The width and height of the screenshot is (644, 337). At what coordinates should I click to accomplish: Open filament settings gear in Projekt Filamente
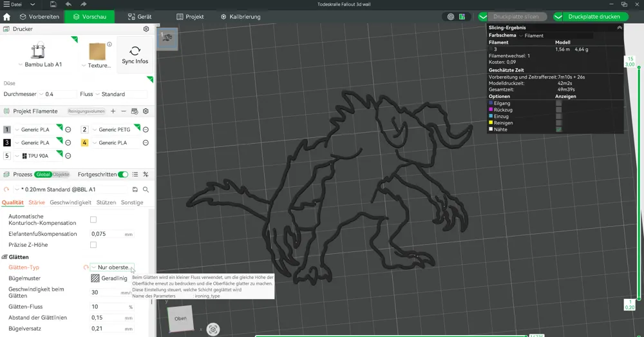tap(146, 111)
